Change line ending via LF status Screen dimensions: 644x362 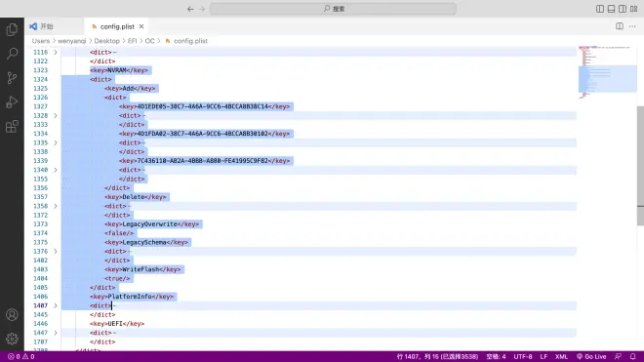pos(543,357)
